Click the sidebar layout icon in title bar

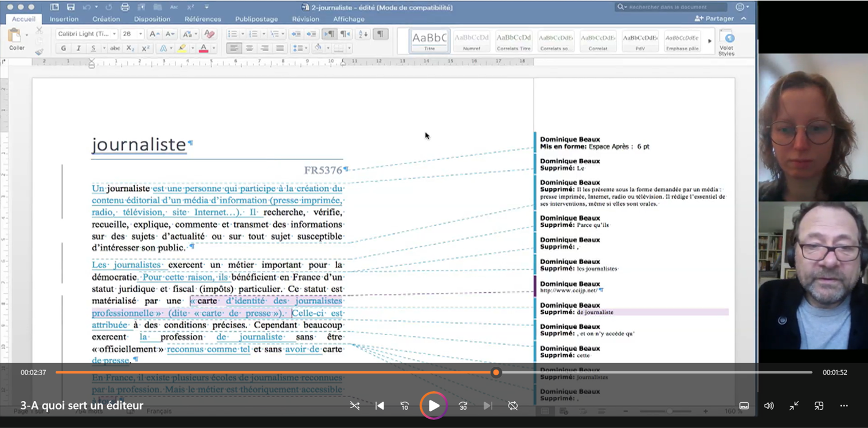click(54, 7)
